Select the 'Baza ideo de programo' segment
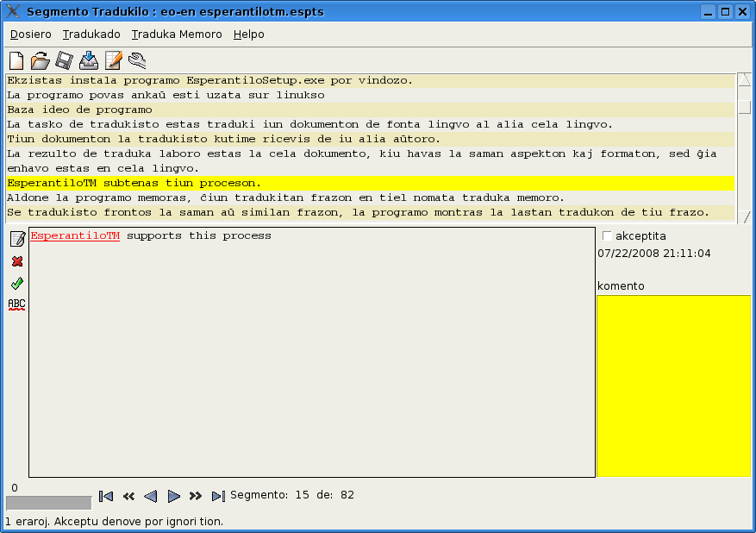This screenshot has width=756, height=533. tap(80, 110)
